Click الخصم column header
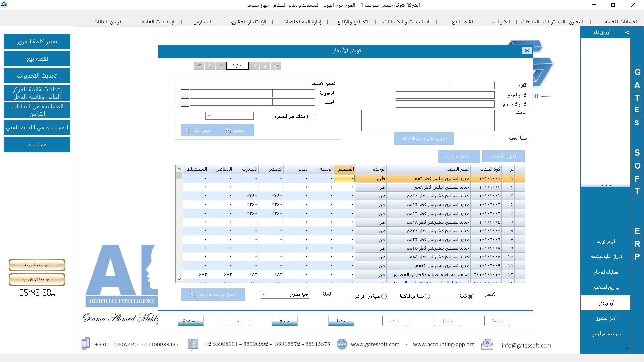Screen dimensions: 644x362 344,169
